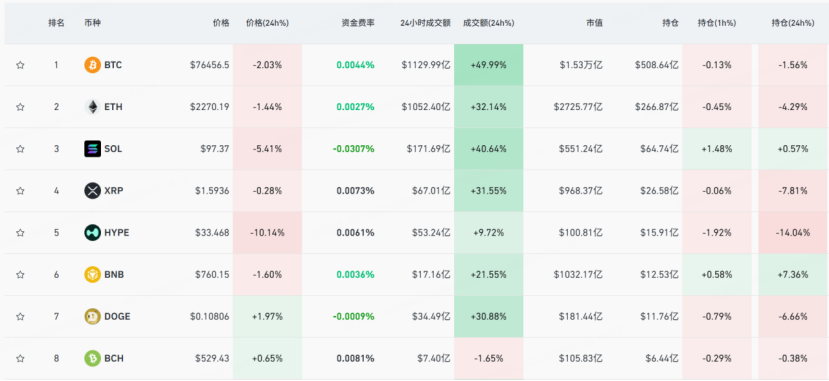Sort by 持仓(24h%) column header
Image resolution: width=829 pixels, height=381 pixels.
pyautogui.click(x=793, y=23)
